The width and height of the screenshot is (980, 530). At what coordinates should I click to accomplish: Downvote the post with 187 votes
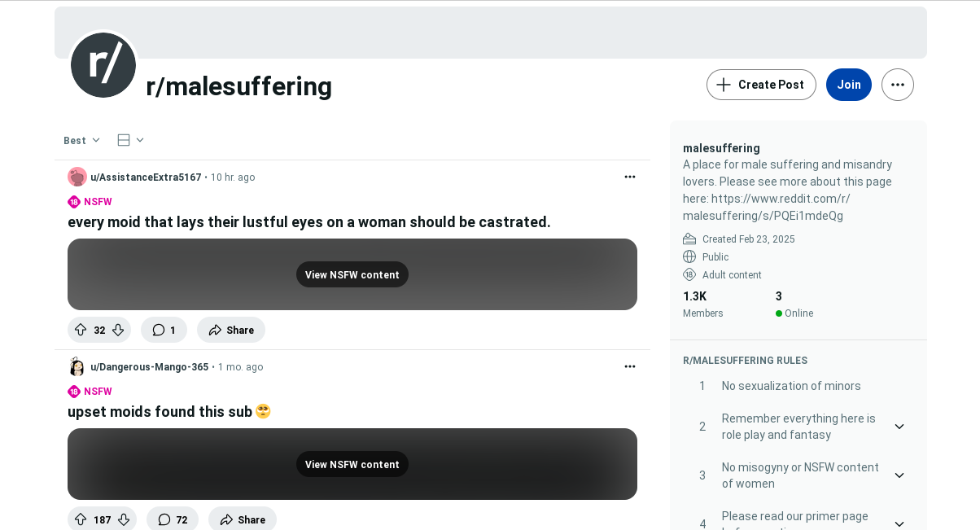[x=124, y=519]
